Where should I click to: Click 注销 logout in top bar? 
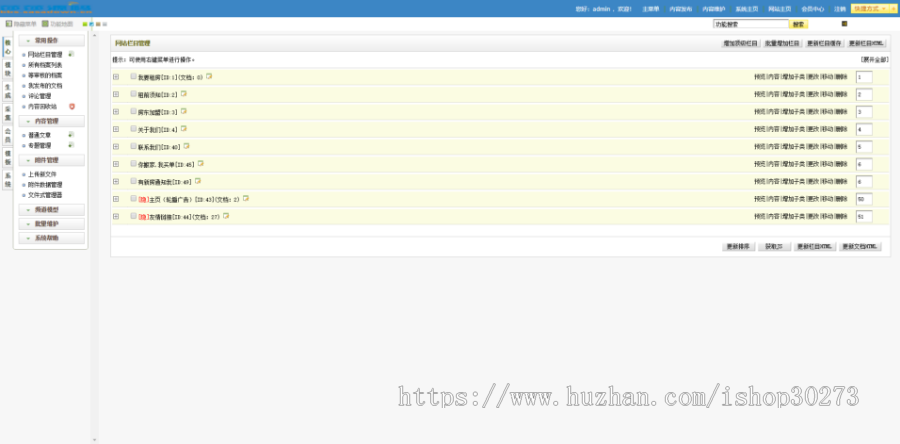[840, 9]
